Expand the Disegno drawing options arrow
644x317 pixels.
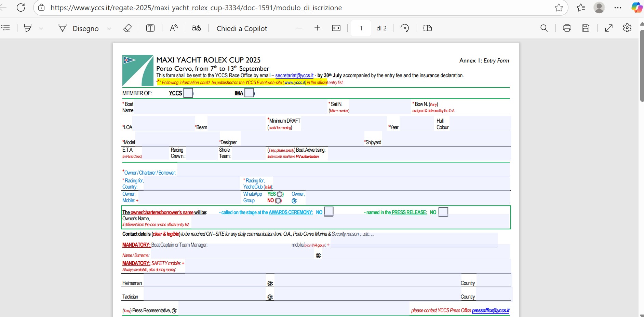coord(109,29)
